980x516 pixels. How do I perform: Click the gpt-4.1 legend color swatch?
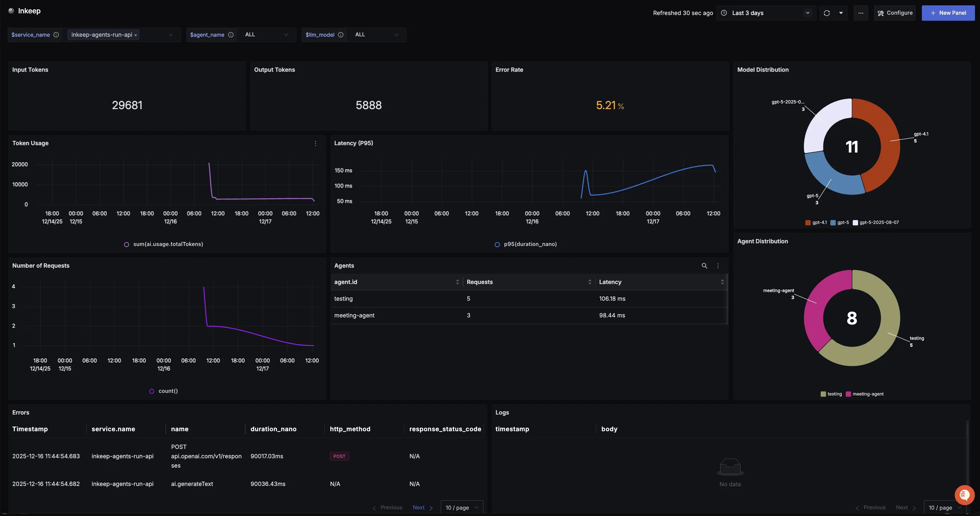pyautogui.click(x=808, y=222)
